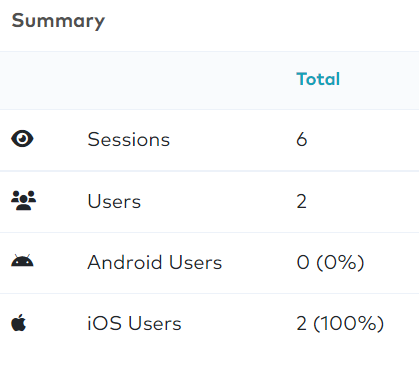The height and width of the screenshot is (368, 419).
Task: Select the iOS Users label
Action: [134, 323]
